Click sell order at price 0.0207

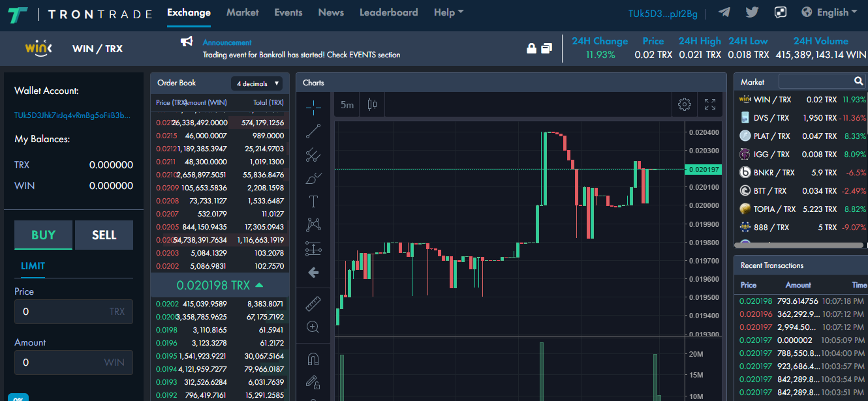pos(220,214)
